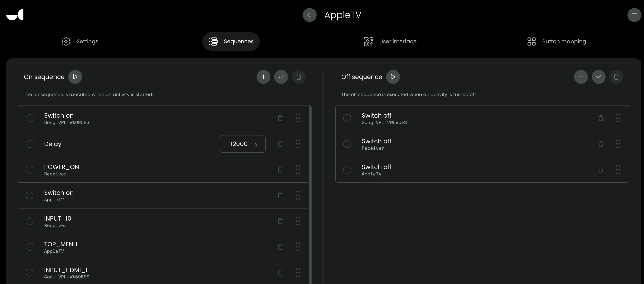The height and width of the screenshot is (284, 644).
Task: Grab the Switch off AppleTV drag handle
Action: pyautogui.click(x=618, y=170)
